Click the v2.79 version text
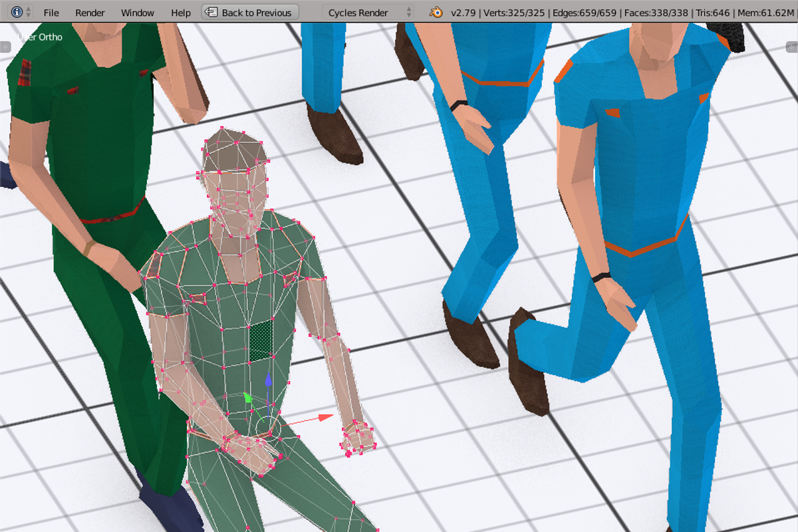The width and height of the screenshot is (798, 532). click(464, 13)
